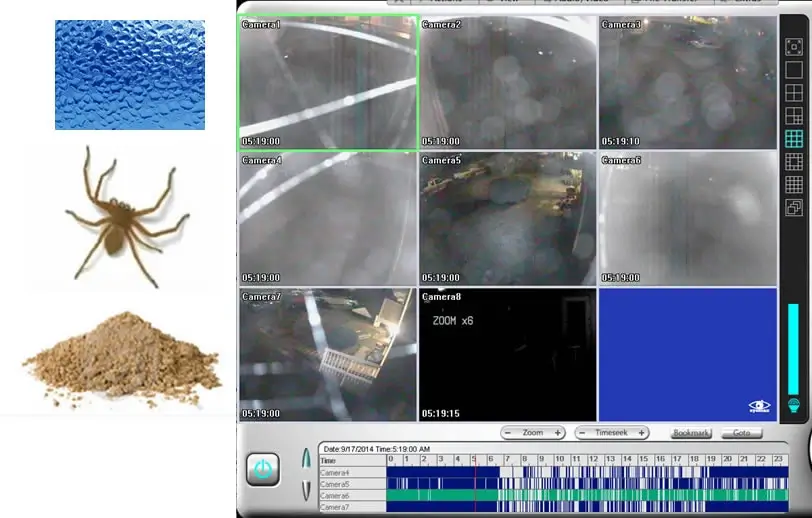The image size is (812, 518).
Task: Select the Camera5 video feed
Action: tap(507, 218)
